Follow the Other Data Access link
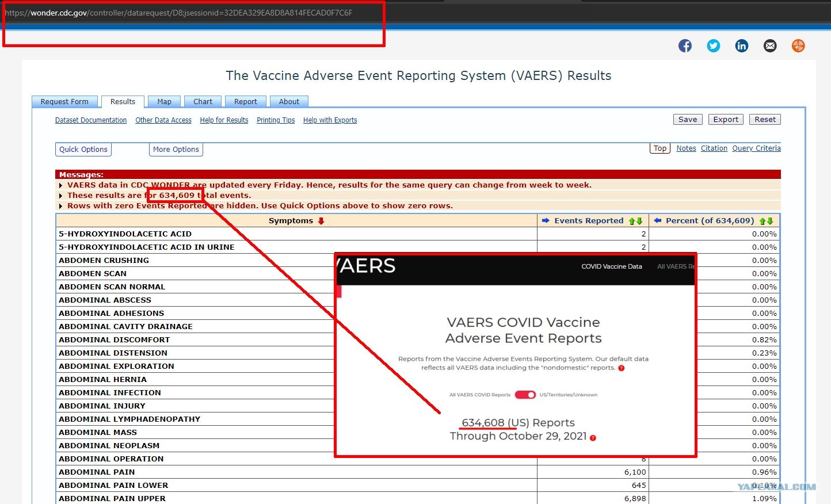The width and height of the screenshot is (831, 504). 163,120
